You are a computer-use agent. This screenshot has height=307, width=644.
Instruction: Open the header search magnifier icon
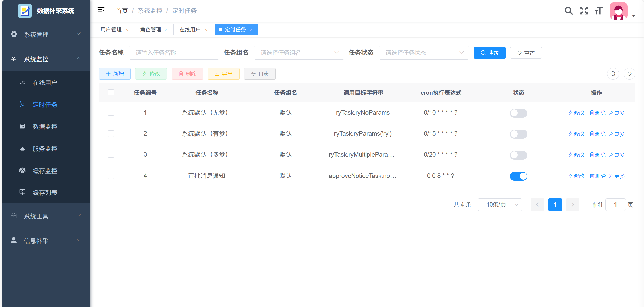coord(568,11)
